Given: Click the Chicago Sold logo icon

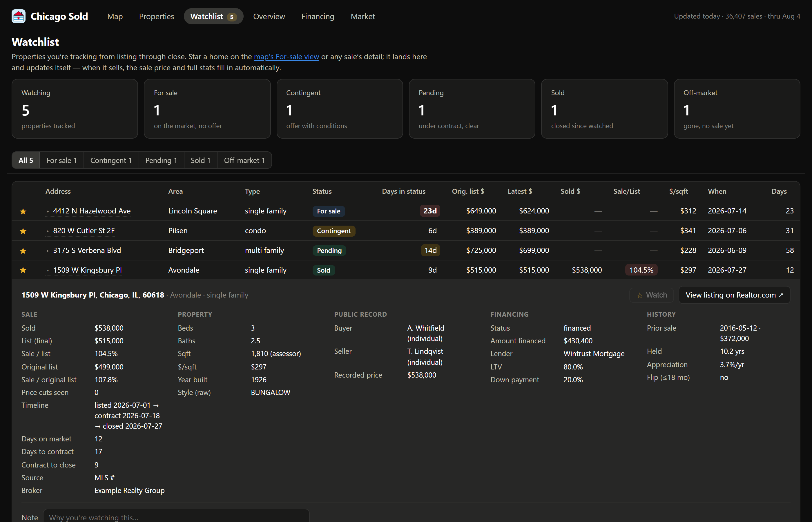Looking at the screenshot, I should (18, 16).
